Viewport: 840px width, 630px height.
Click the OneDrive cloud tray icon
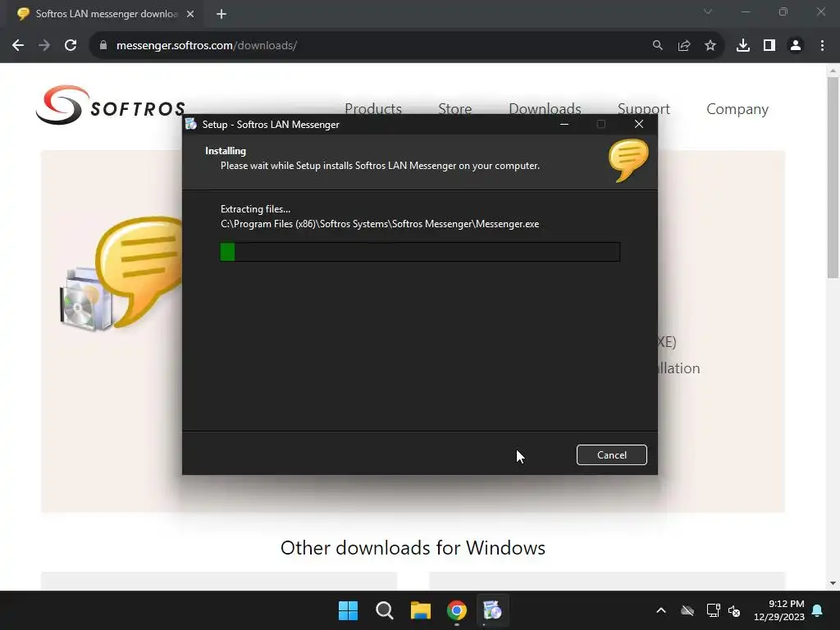click(x=687, y=610)
